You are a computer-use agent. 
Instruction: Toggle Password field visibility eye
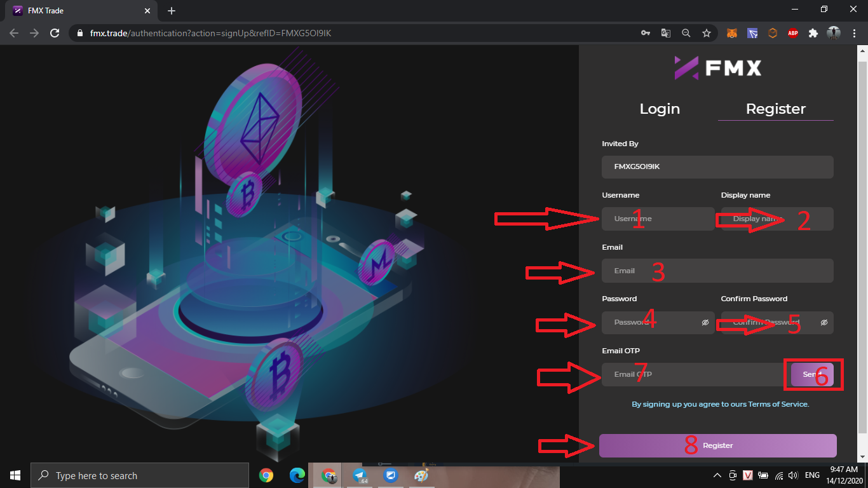[705, 322]
